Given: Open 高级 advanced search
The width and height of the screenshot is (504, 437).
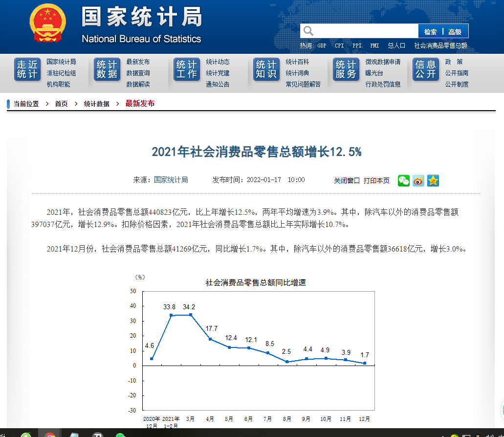Looking at the screenshot, I should pyautogui.click(x=455, y=32).
